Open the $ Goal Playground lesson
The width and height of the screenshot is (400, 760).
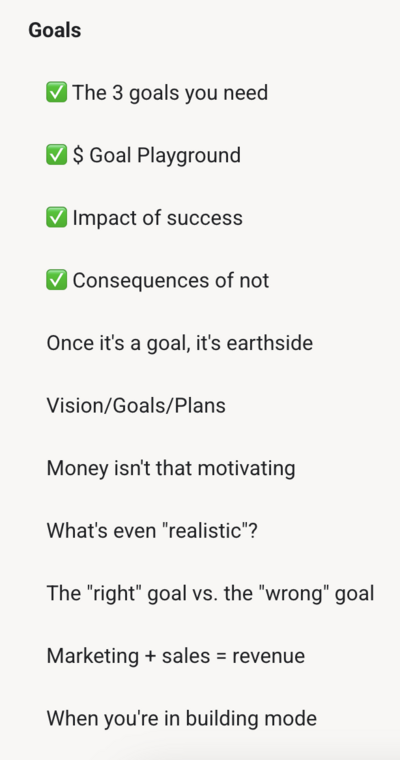156,155
